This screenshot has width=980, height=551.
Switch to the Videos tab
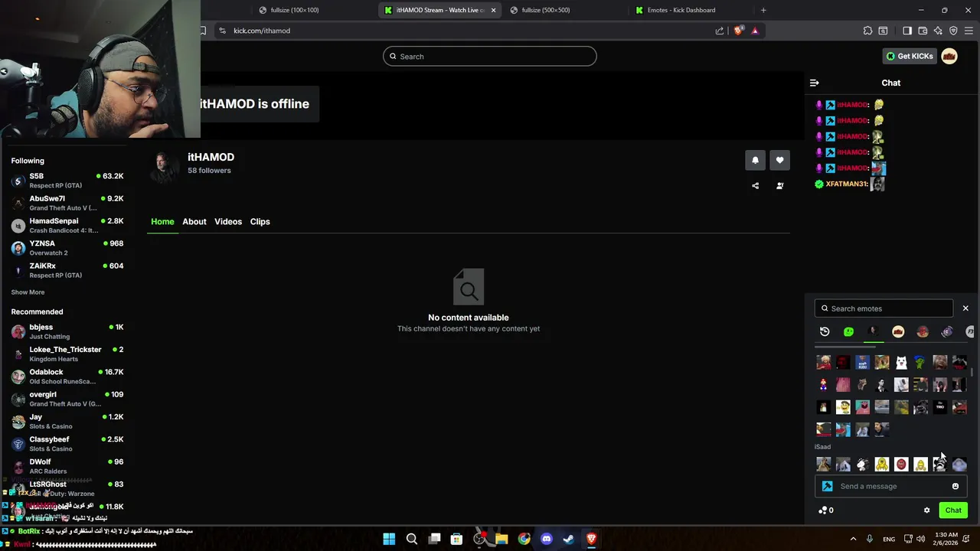(x=228, y=222)
